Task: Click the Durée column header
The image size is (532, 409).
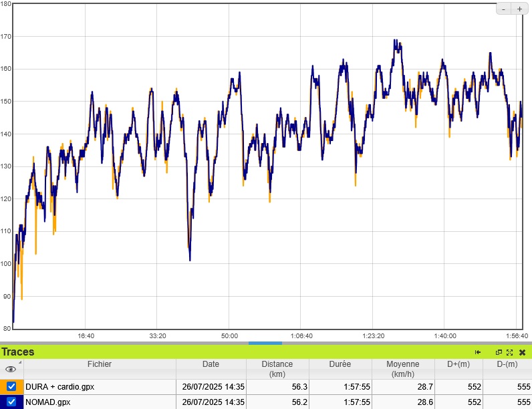Action: (340, 364)
